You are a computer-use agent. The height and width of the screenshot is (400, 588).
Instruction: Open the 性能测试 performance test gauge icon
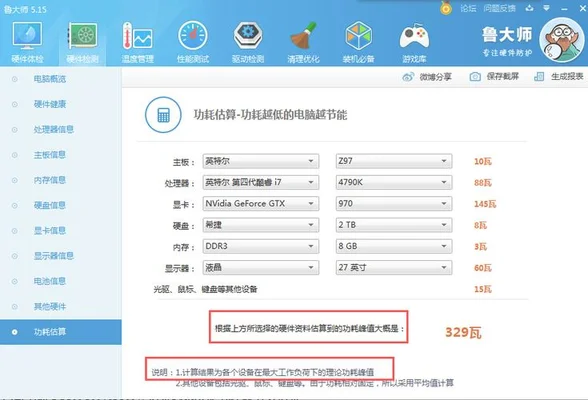[193, 36]
